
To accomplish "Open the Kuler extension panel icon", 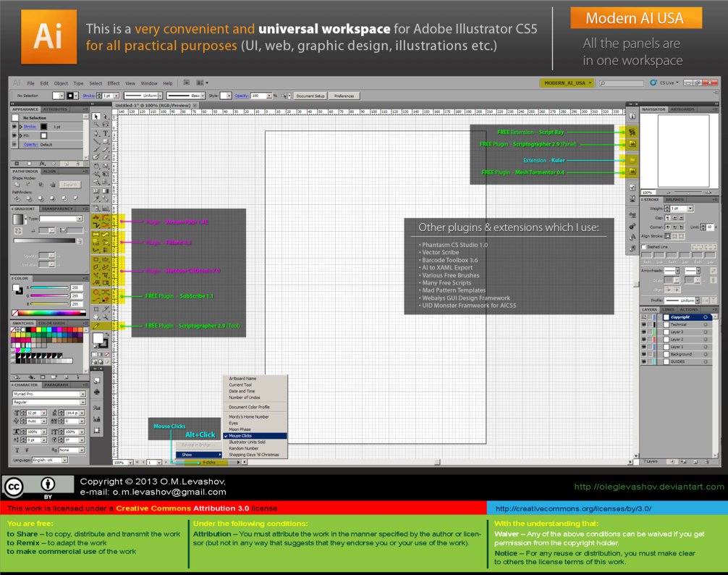I will tap(632, 160).
